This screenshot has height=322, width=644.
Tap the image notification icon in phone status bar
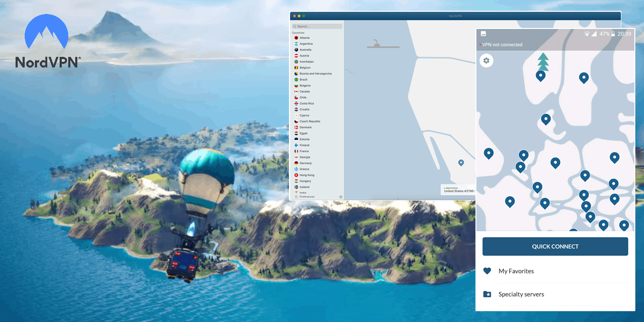tap(483, 34)
